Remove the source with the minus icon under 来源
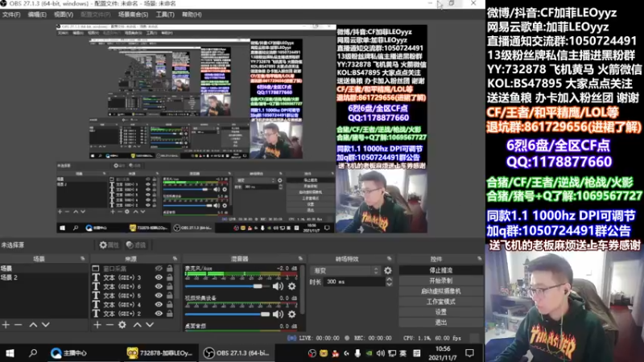The height and width of the screenshot is (362, 644). point(109,325)
